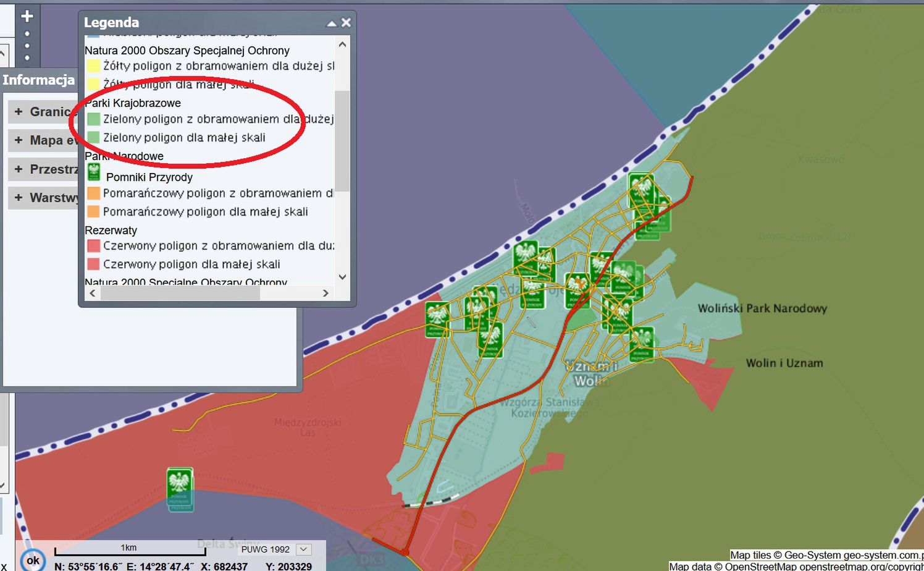Click red swatch for 'z obramowaniem dla du'

pyautogui.click(x=94, y=245)
